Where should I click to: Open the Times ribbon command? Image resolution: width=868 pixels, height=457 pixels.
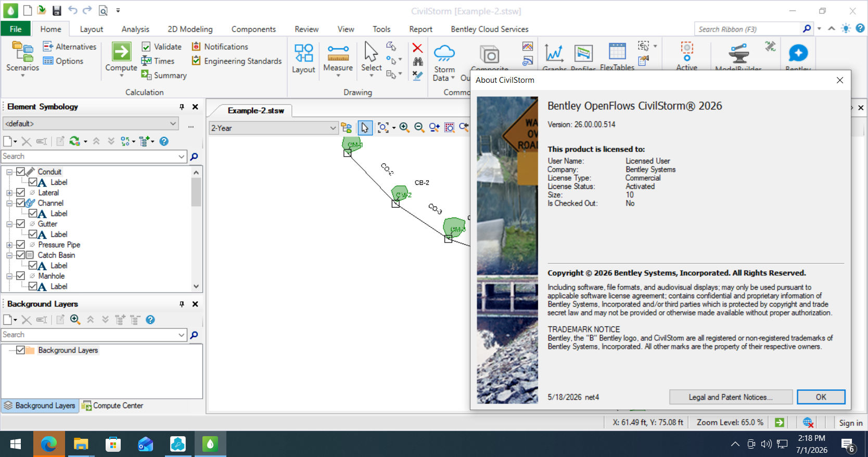coord(158,61)
